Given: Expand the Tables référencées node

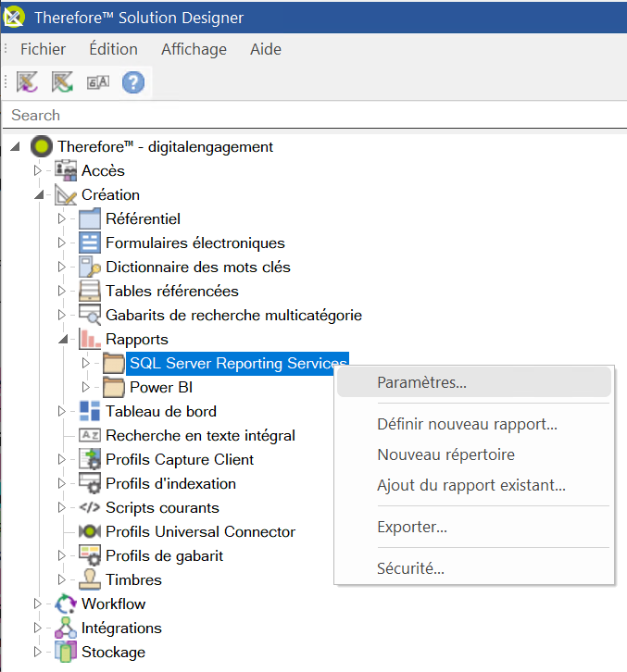Looking at the screenshot, I should point(62,291).
